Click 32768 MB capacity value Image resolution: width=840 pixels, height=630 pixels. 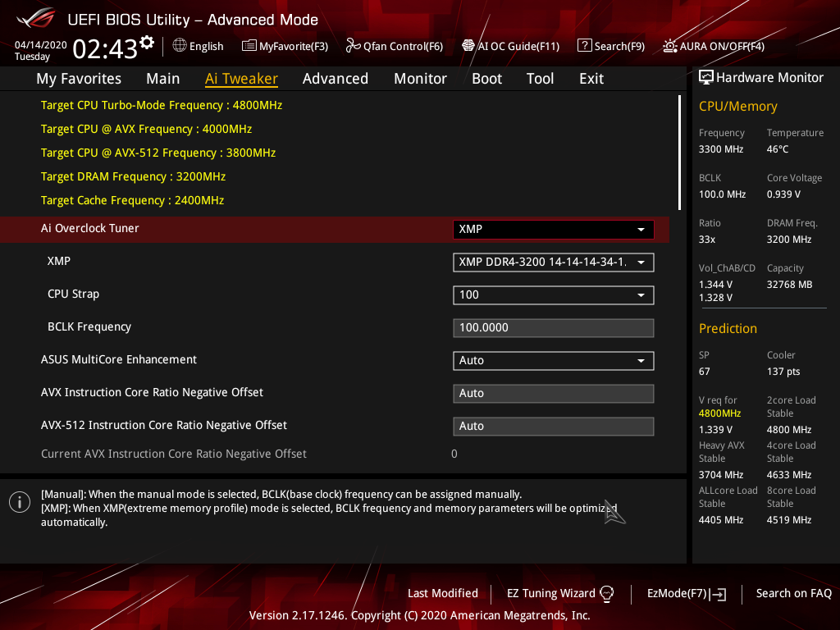[789, 285]
